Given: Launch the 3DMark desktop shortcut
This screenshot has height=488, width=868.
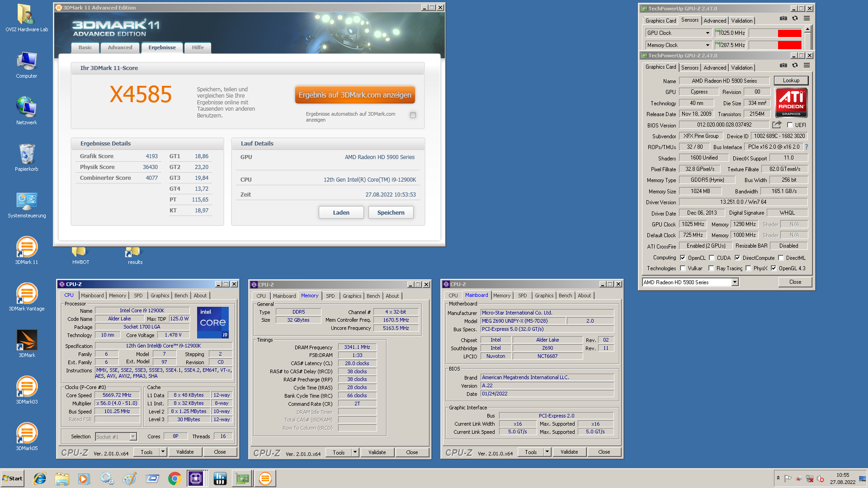Looking at the screenshot, I should pyautogui.click(x=27, y=344).
